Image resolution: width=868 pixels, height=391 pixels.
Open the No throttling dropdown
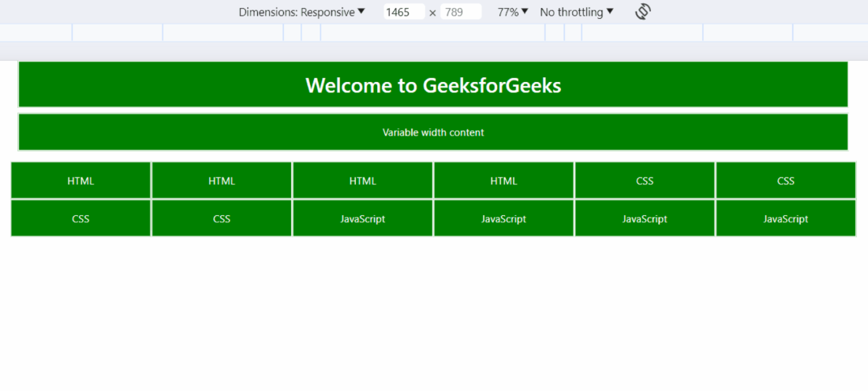[x=577, y=12]
